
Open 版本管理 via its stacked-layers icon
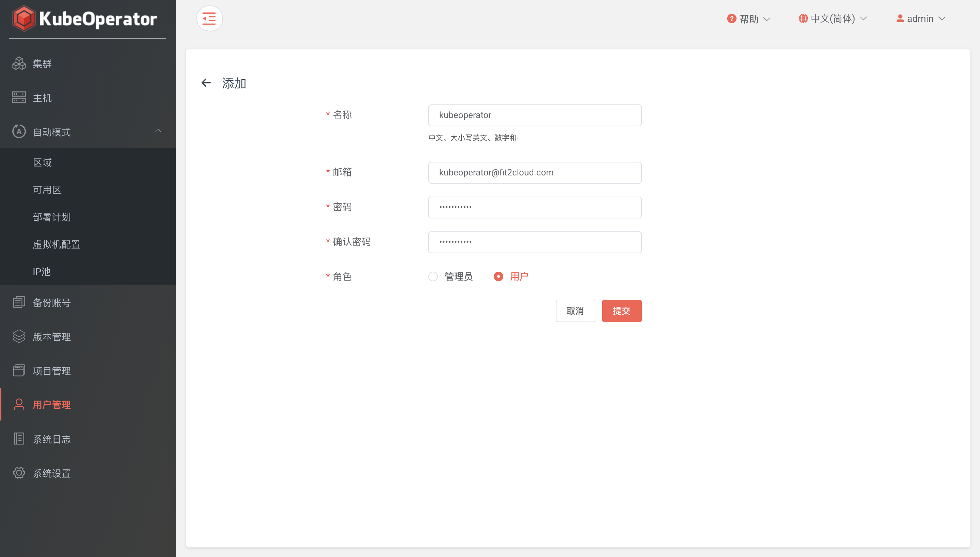coord(19,336)
